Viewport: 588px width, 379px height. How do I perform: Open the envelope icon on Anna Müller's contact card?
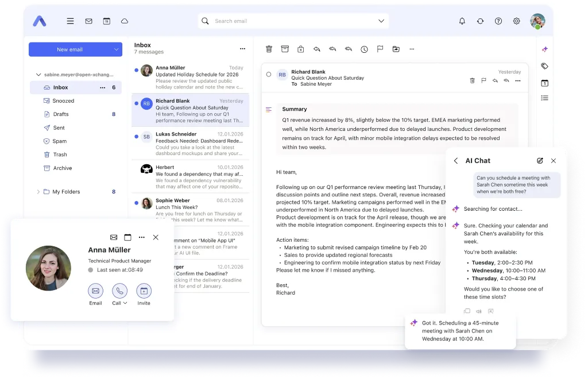pos(114,237)
